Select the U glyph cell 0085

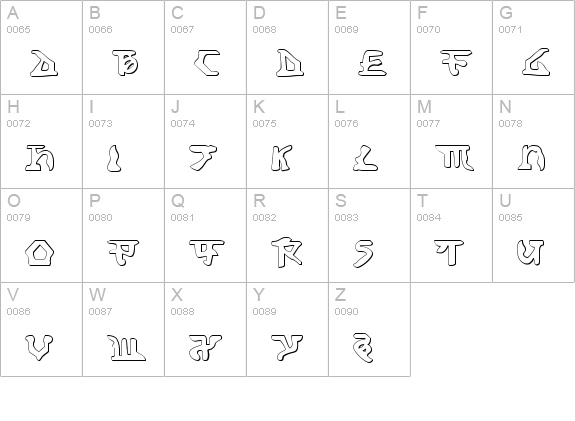(534, 235)
